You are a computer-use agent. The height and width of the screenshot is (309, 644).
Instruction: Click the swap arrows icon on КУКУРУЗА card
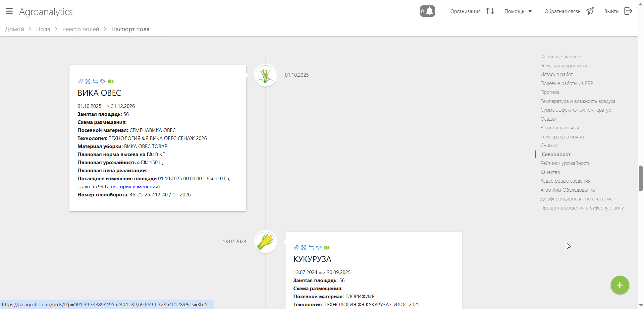[311, 248]
